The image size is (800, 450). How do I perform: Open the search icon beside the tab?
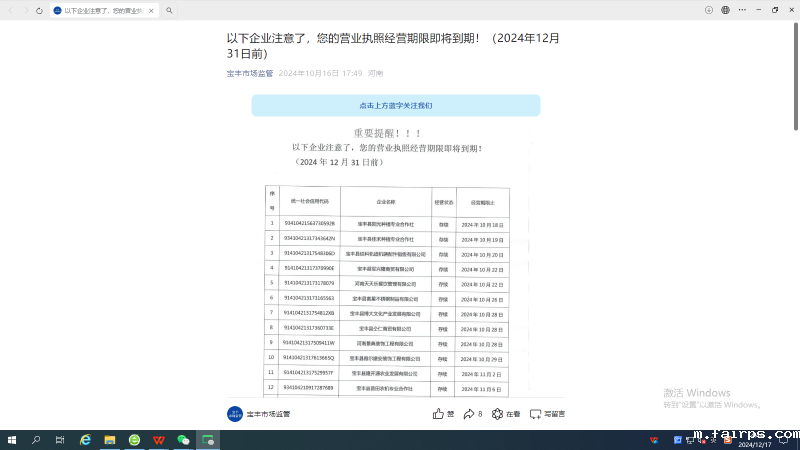[169, 10]
